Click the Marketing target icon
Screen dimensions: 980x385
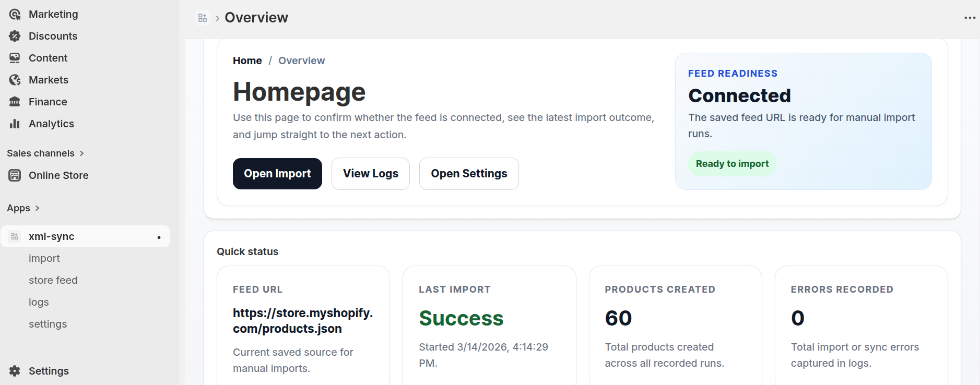pyautogui.click(x=15, y=14)
